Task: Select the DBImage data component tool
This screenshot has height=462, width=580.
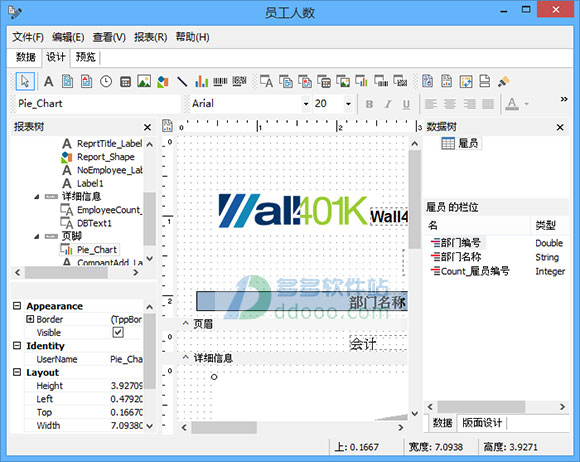Action: coord(343,81)
